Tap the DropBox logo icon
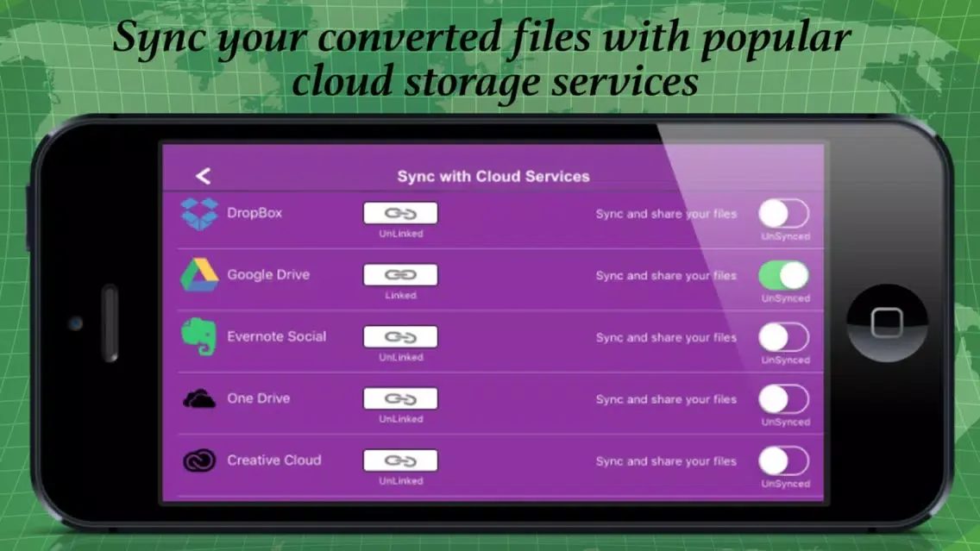The image size is (980, 551). point(199,214)
